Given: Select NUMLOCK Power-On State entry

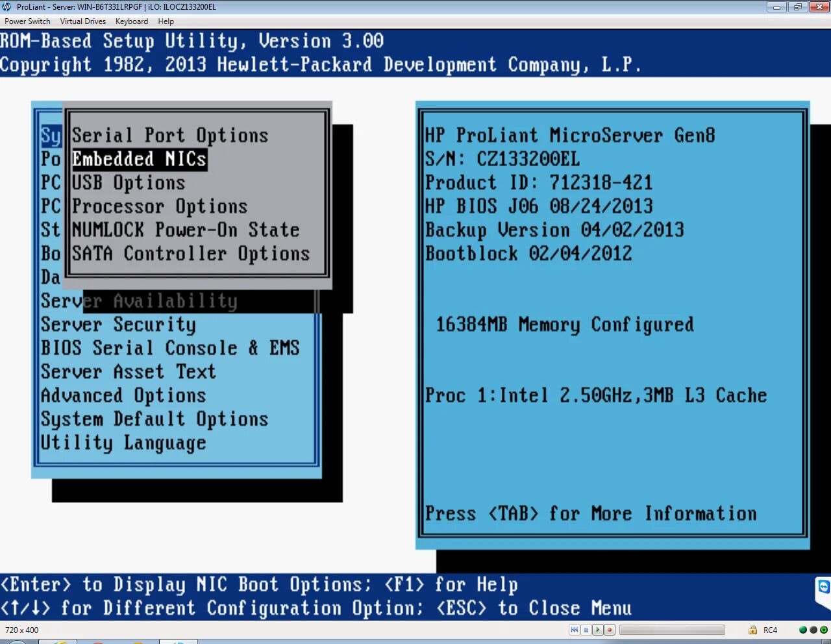Looking at the screenshot, I should [186, 230].
